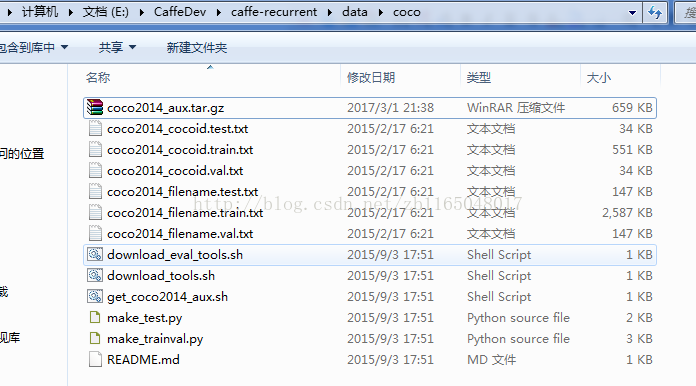Navigate to 文档 (E:) in the breadcrumb
The image size is (696, 386).
[x=106, y=12]
